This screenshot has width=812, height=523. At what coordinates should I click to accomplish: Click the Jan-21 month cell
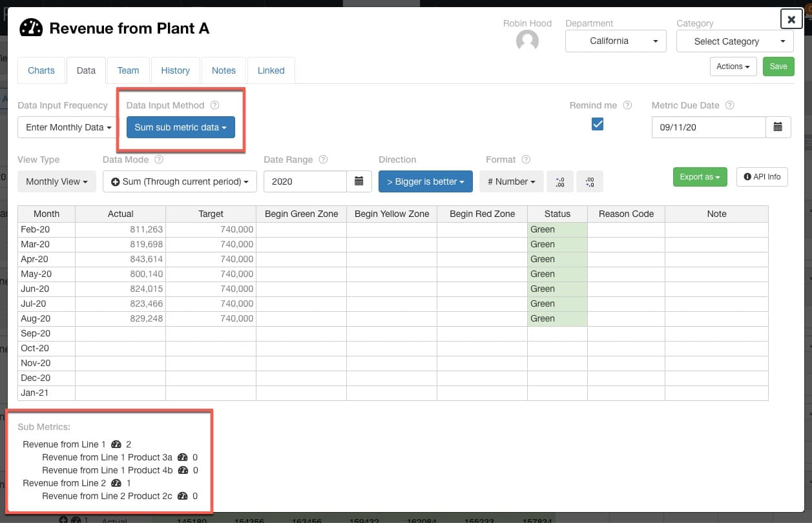47,393
